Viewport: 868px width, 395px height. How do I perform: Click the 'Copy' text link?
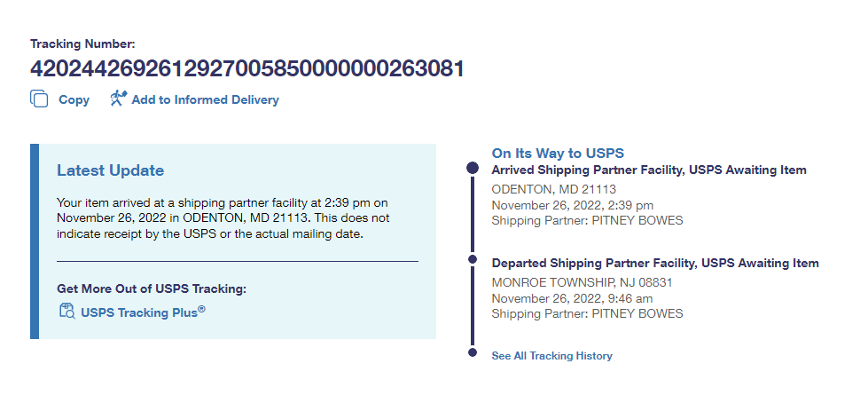(x=74, y=100)
